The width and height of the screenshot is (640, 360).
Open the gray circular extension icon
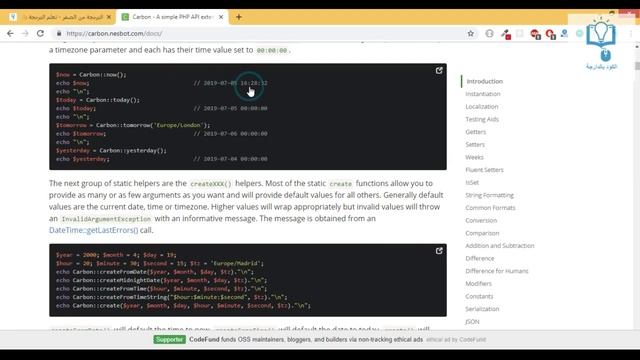click(489, 33)
